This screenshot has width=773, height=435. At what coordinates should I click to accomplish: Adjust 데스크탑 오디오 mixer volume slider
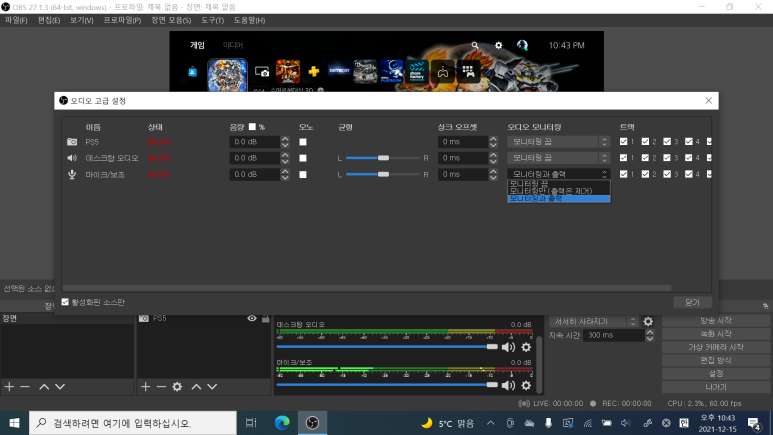click(387, 347)
